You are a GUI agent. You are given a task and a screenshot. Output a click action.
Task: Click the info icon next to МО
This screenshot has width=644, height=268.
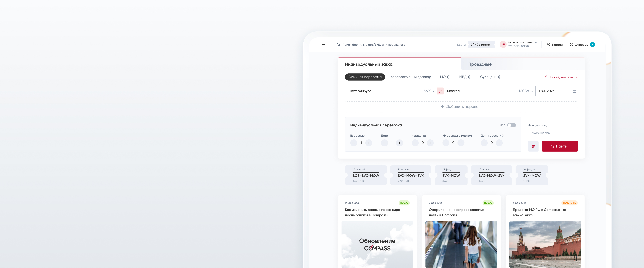[449, 77]
